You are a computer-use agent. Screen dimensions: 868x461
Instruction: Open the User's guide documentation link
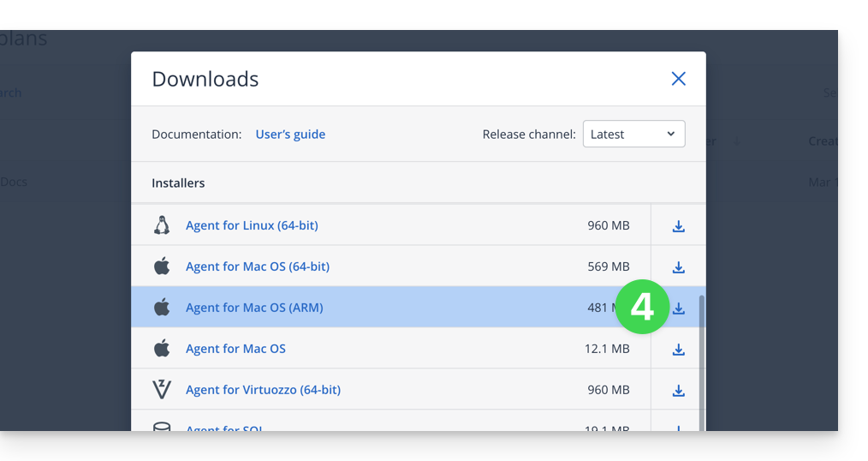(290, 134)
